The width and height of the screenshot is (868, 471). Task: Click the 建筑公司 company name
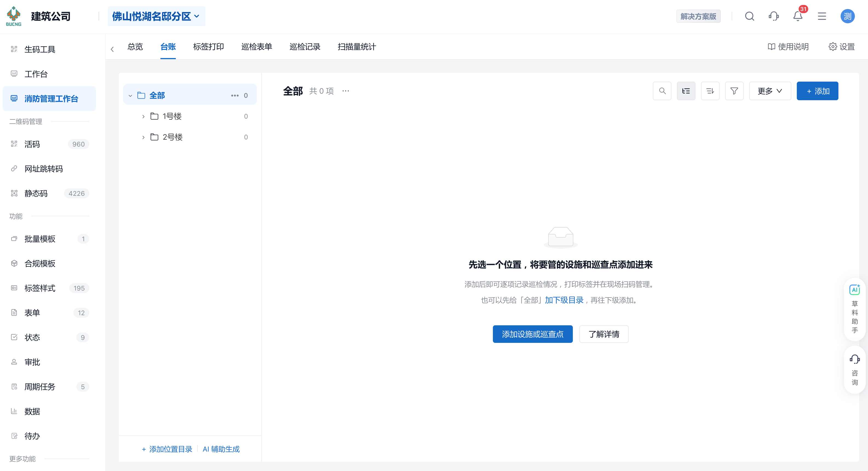click(51, 16)
